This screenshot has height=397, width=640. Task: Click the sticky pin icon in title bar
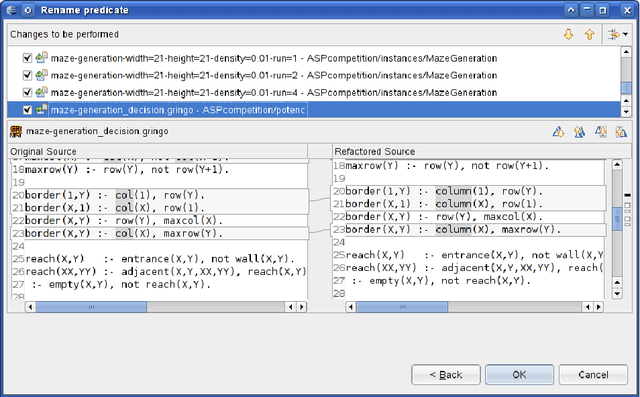tap(28, 10)
